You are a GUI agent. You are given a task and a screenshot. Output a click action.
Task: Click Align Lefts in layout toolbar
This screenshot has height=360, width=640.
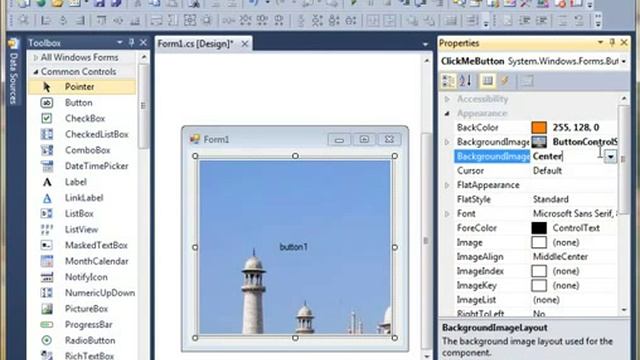click(x=45, y=20)
